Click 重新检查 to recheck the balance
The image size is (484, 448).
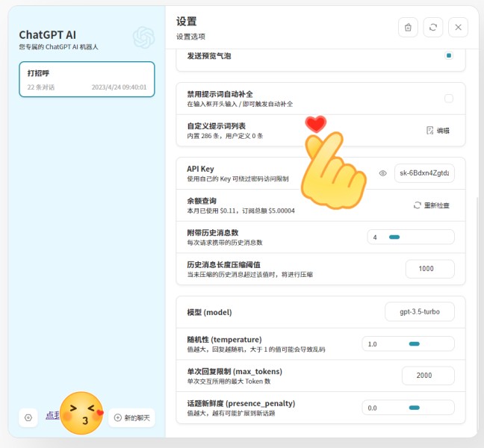(x=432, y=205)
